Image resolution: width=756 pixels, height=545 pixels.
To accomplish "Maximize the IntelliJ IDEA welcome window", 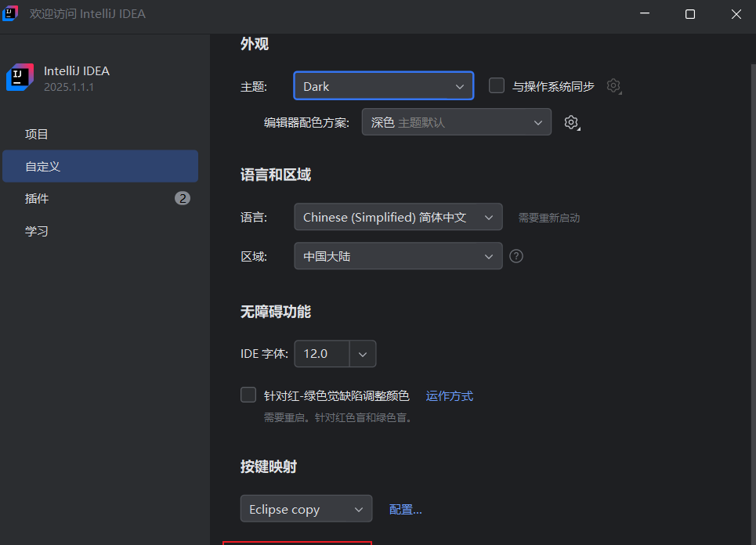I will [x=690, y=14].
